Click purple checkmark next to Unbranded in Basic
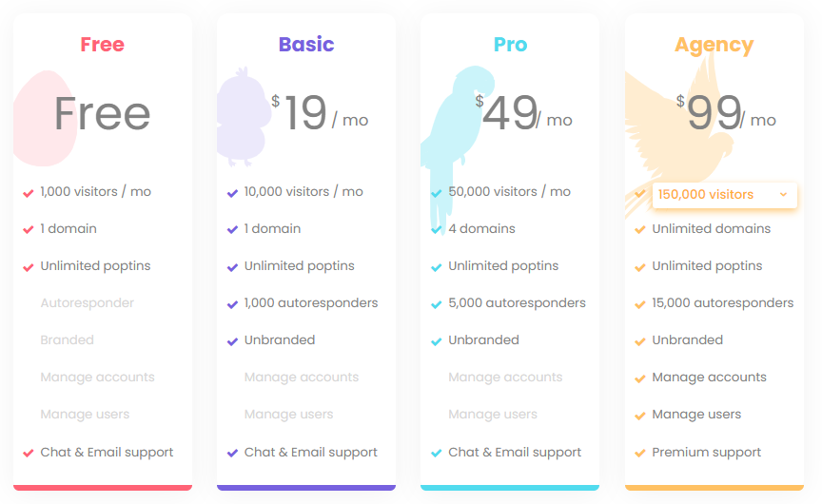822x504 pixels. (232, 341)
